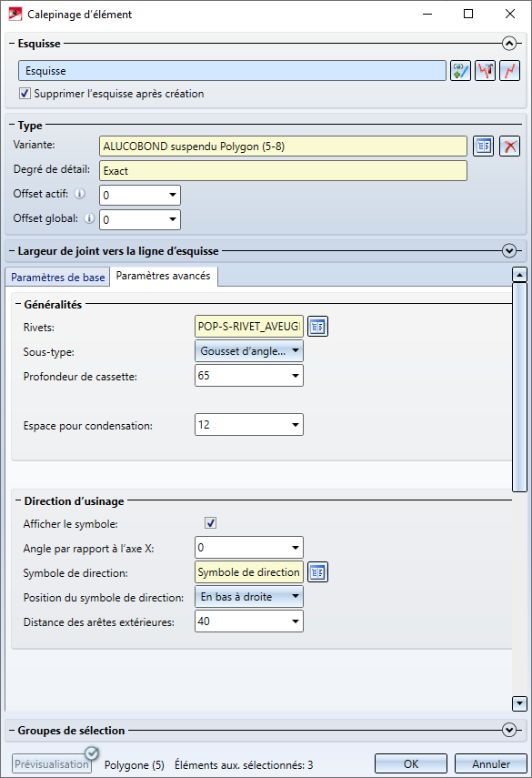Open the Sous-type dropdown
This screenshot has width=532, height=778.
click(x=249, y=351)
